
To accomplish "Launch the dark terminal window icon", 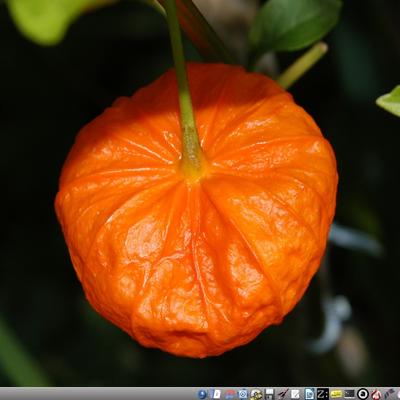I will pyautogui.click(x=349, y=394).
